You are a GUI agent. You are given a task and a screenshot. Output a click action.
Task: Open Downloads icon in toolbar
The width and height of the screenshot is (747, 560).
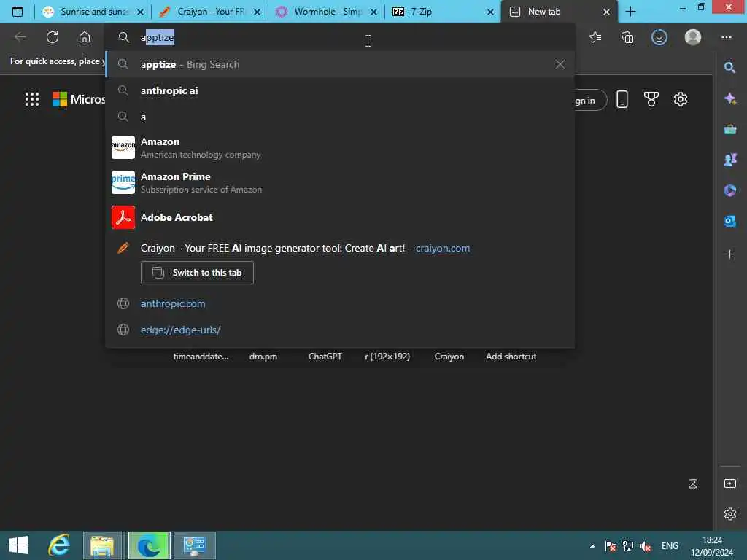(659, 37)
